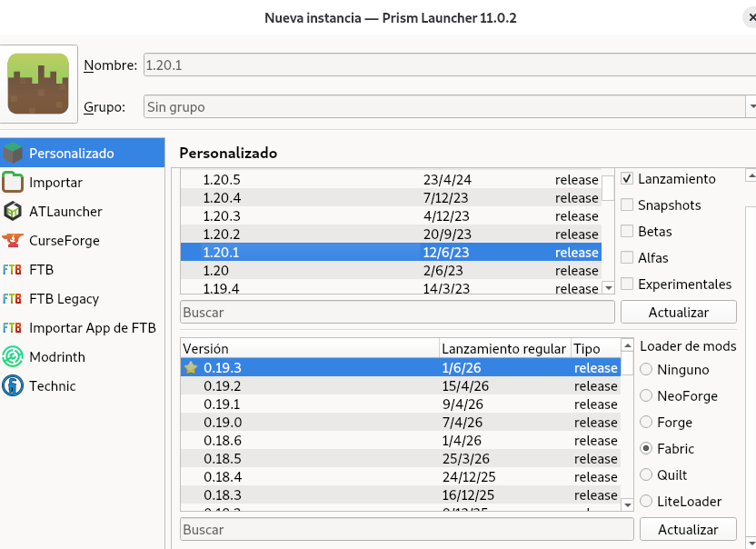Click Actualizar next to loader version search

click(688, 529)
